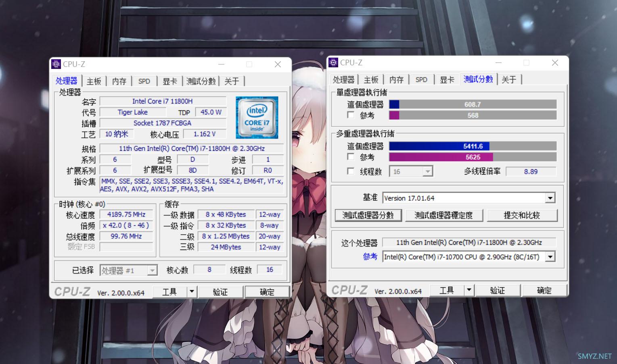Expand the reference processor i7-10700 dropdown

click(x=550, y=257)
